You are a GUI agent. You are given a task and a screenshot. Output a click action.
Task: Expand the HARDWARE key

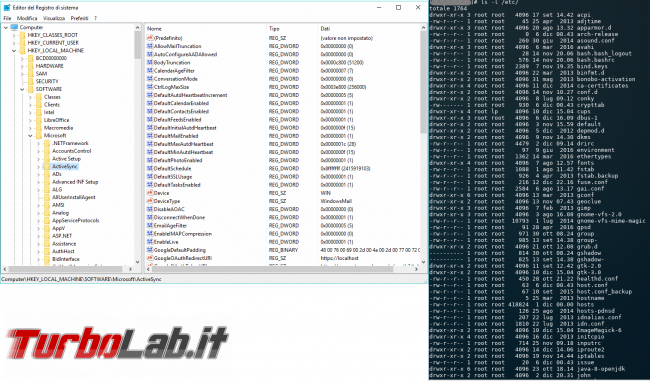pos(22,66)
